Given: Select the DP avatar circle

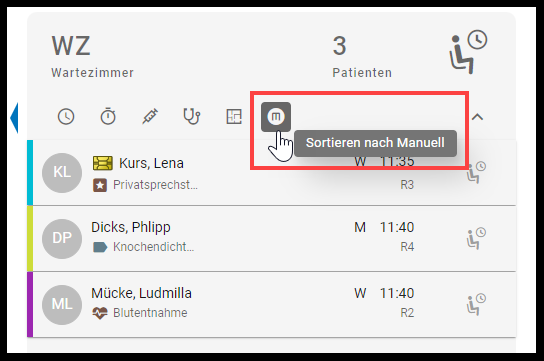Looking at the screenshot, I should coord(62,239).
